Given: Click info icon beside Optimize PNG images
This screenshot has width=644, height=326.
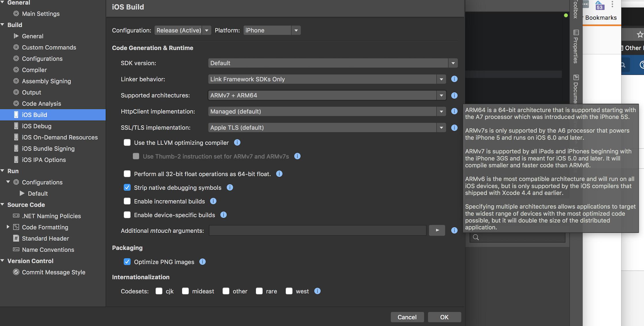Looking at the screenshot, I should click(x=203, y=262).
